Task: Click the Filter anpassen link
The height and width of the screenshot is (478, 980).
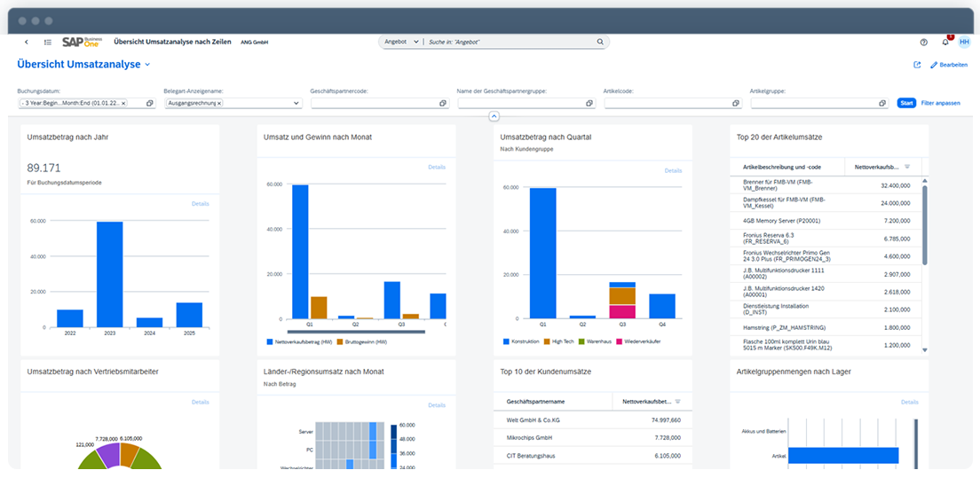Action: tap(940, 103)
